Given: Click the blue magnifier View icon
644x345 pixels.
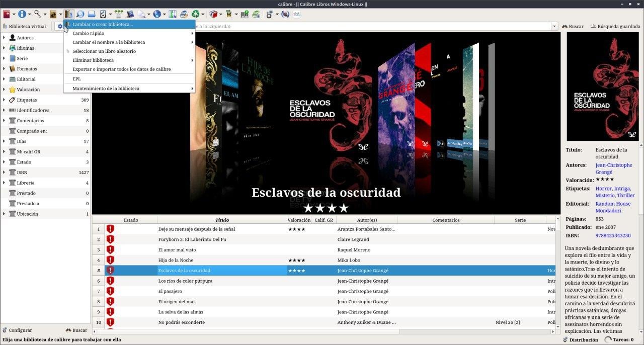Looking at the screenshot, I should pos(80,14).
